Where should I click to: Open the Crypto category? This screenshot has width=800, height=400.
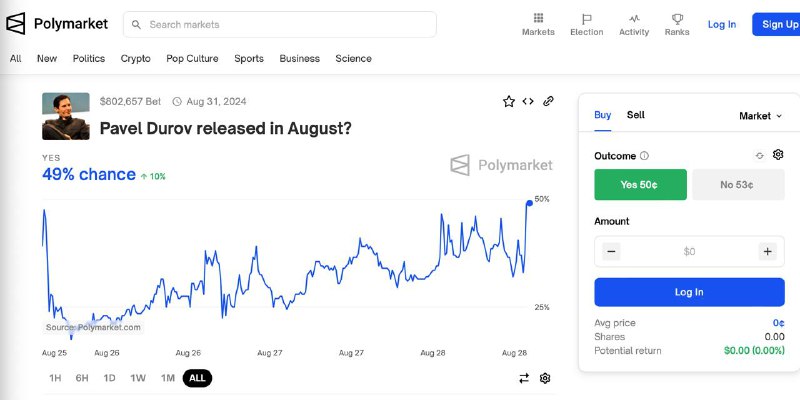pos(136,59)
